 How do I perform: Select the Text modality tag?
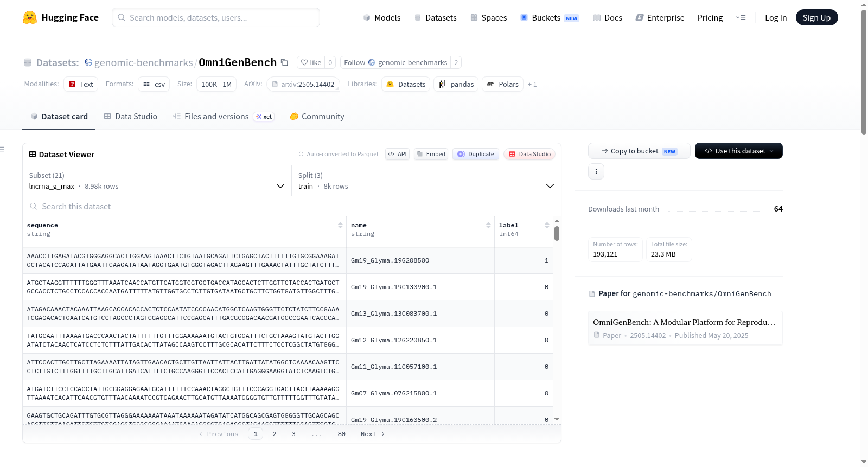tap(81, 84)
